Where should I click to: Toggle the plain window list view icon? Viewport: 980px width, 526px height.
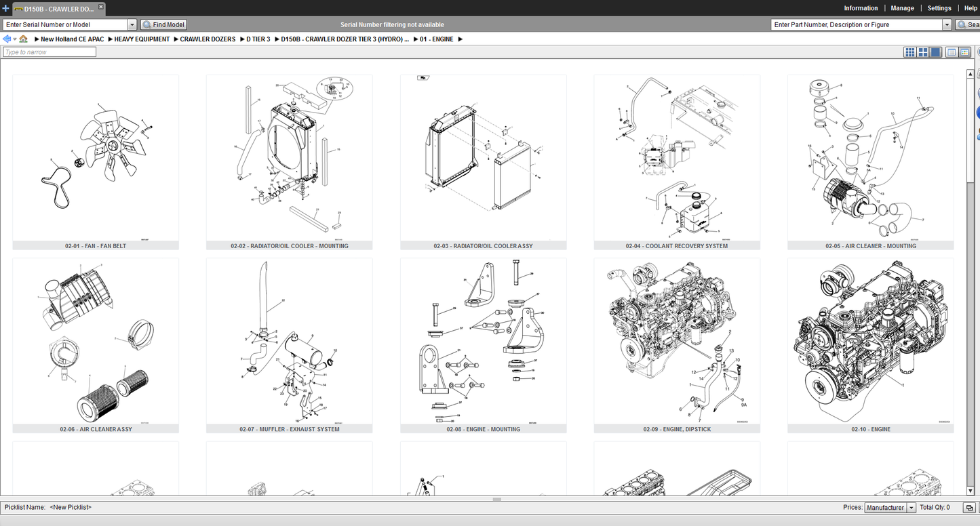click(x=952, y=52)
